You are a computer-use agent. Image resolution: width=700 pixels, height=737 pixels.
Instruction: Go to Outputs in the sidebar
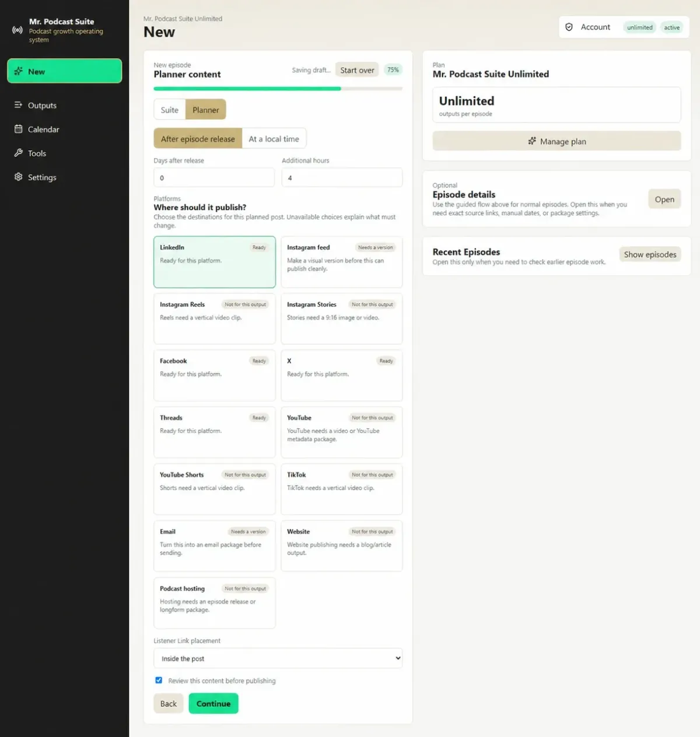(64, 105)
